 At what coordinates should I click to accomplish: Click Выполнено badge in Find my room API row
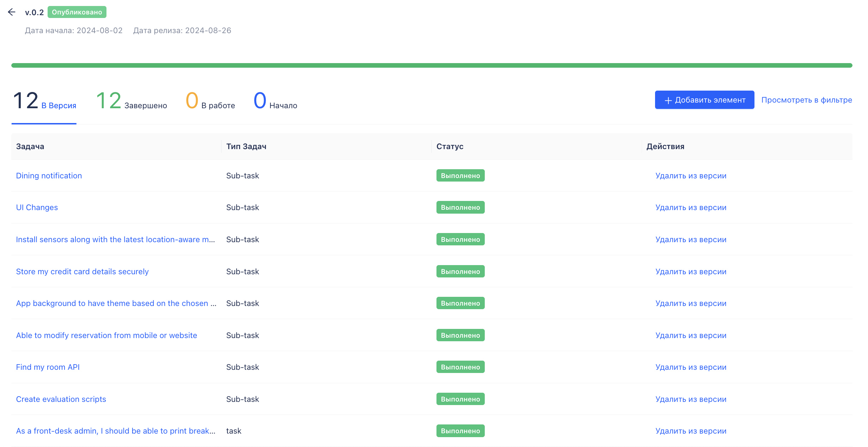460,367
